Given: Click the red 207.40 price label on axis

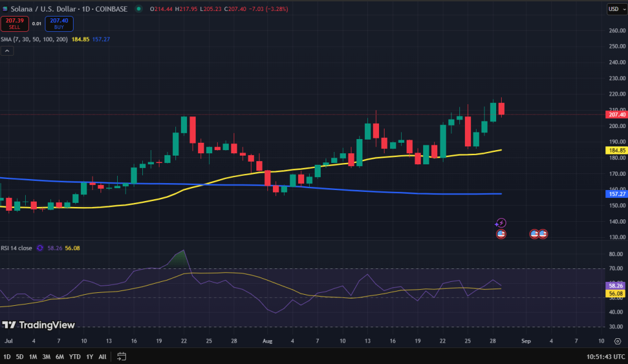Looking at the screenshot, I should pos(616,115).
